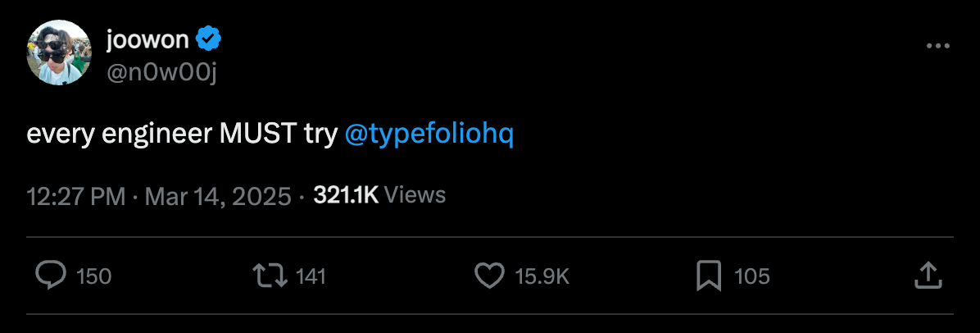Click the 15.9K likes count
This screenshot has width=980, height=333.
click(x=542, y=276)
